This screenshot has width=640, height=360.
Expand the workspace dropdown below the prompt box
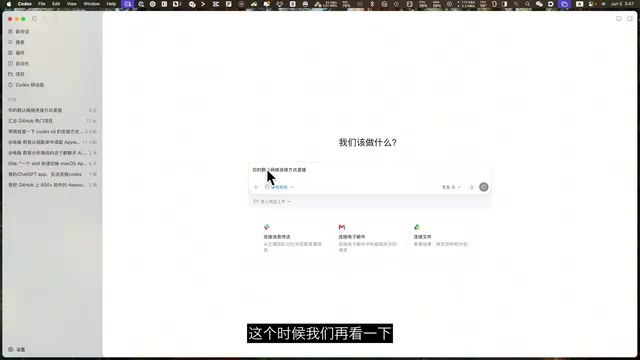tap(272, 202)
